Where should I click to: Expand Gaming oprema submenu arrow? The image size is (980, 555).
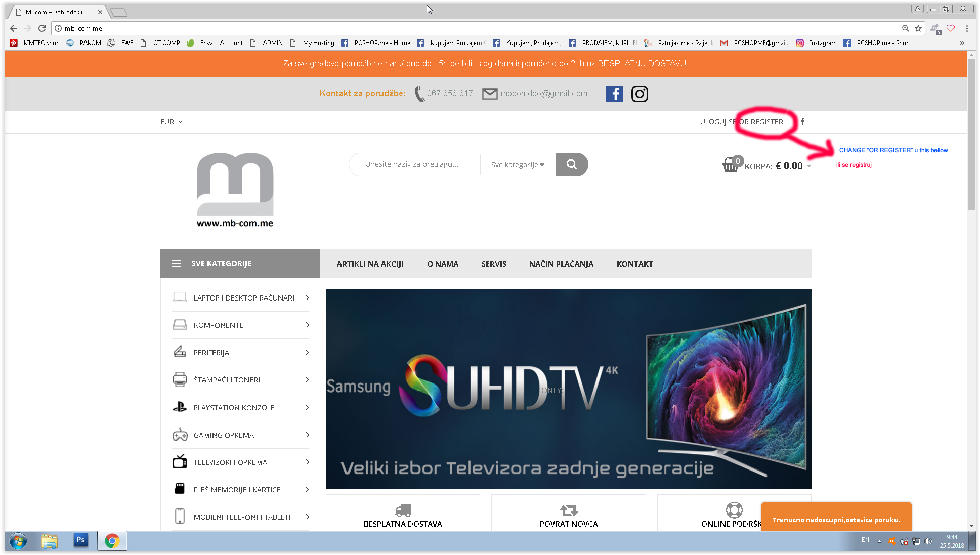(x=307, y=435)
